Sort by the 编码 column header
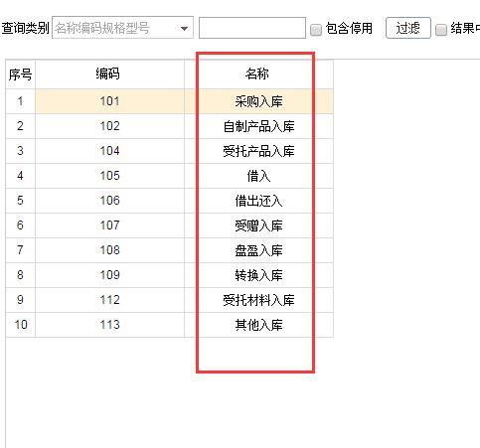Viewport: 480px width, 448px height. 109,75
